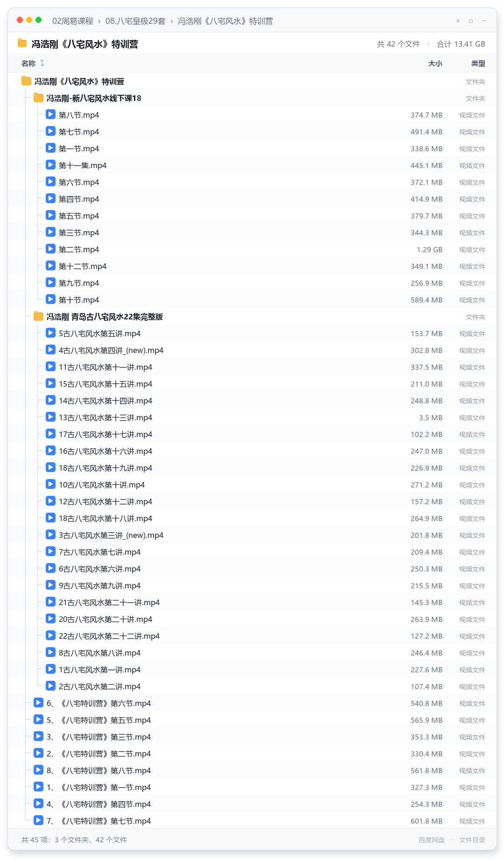Click the play icon next to 5古八宅风水第五讲.mp4
The height and width of the screenshot is (861, 504).
(51, 333)
